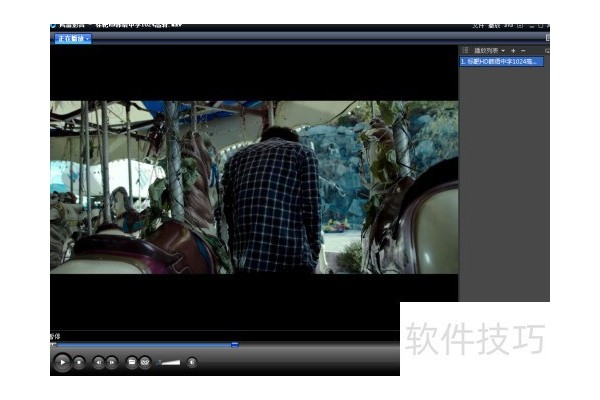
Task: Add an item with the playlist plus button
Action: tap(513, 51)
